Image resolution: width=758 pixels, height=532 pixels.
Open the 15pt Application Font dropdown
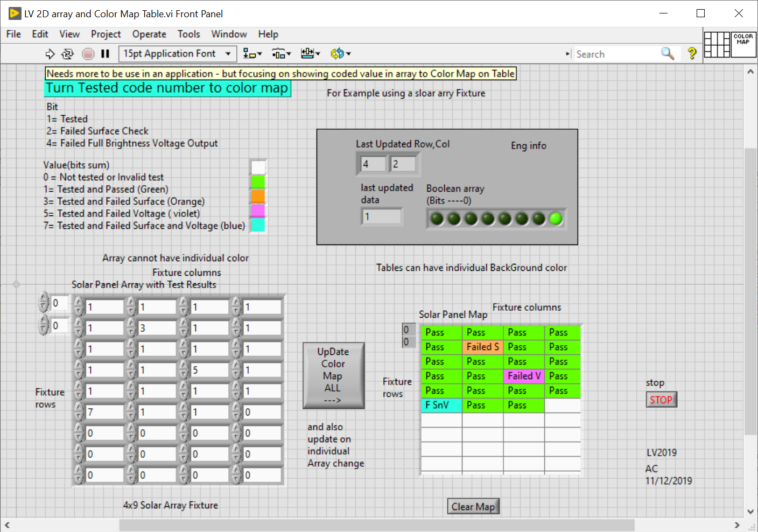tap(177, 54)
